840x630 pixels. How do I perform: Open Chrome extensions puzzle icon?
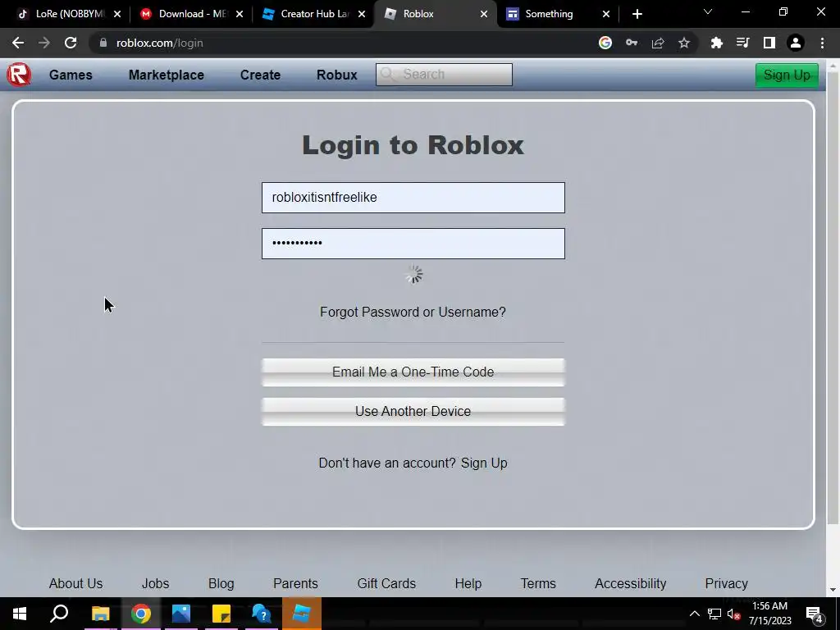coord(717,43)
